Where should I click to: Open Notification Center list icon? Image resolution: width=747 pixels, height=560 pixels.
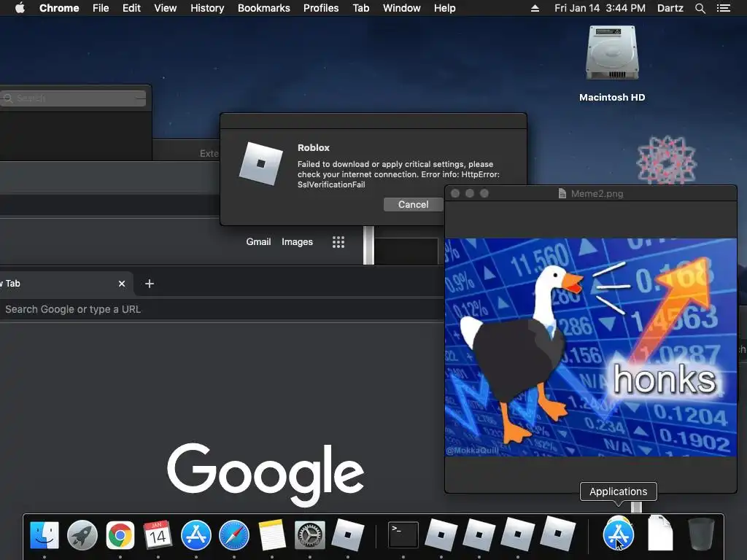[723, 8]
